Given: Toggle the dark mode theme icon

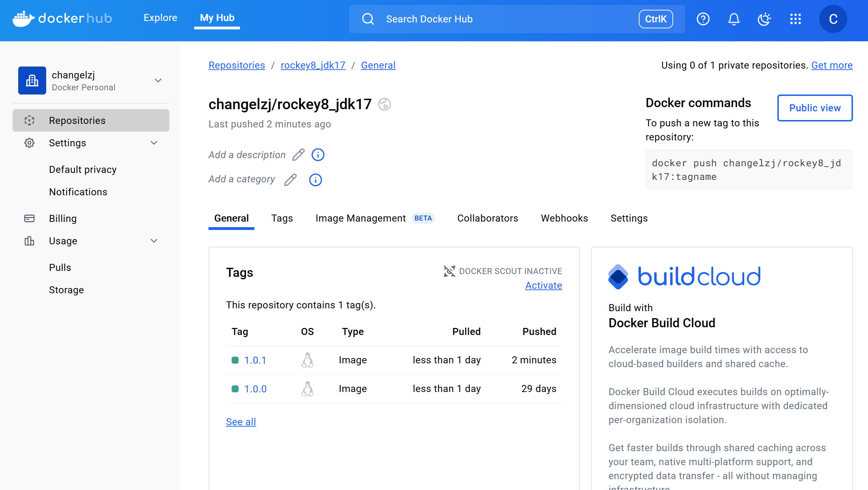Looking at the screenshot, I should coord(764,19).
